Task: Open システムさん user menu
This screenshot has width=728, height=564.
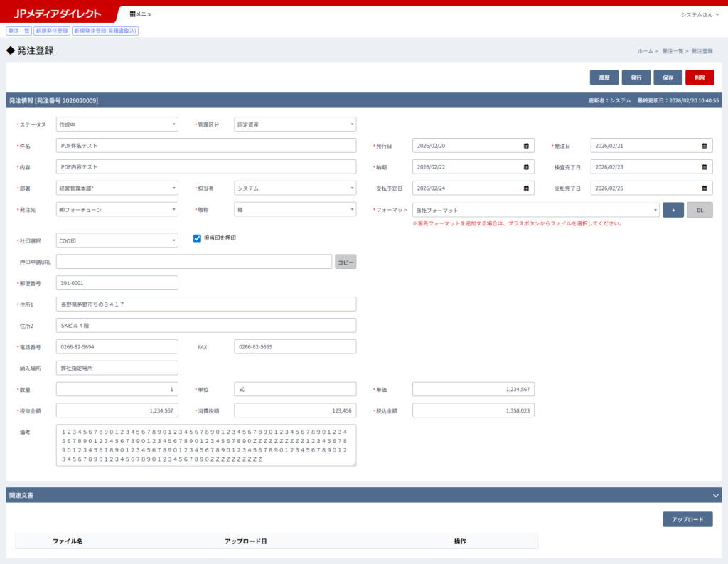Action: 700,14
